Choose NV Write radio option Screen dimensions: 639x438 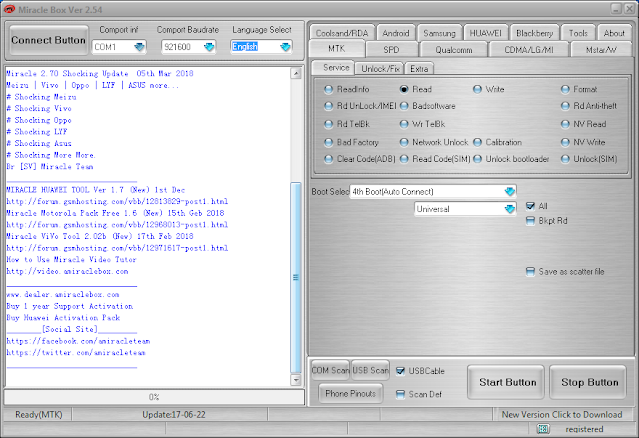pos(565,142)
